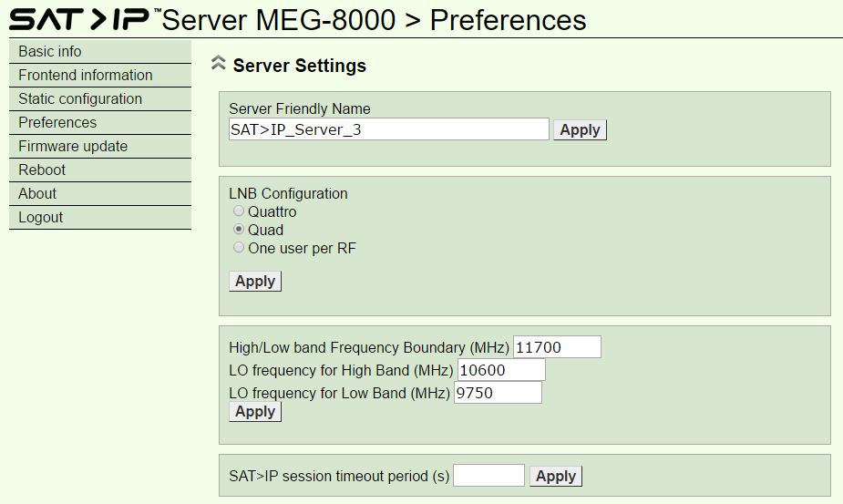Go to Frontend information
The image size is (843, 504).
coord(100,76)
